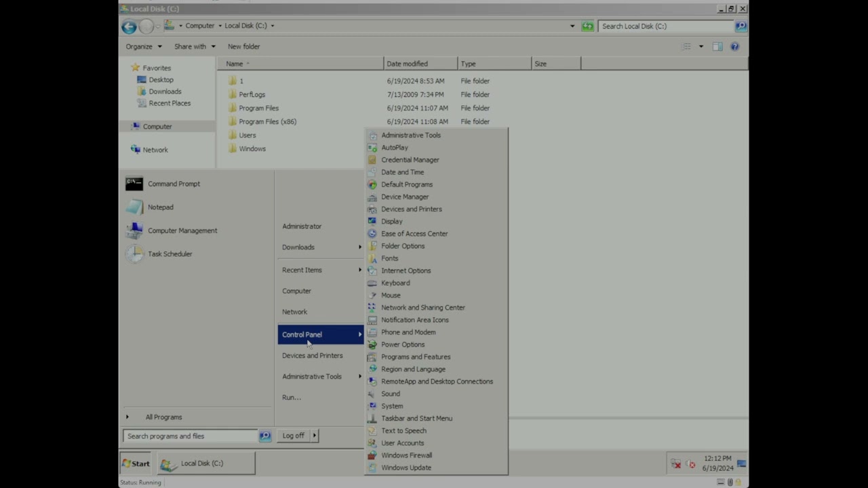The height and width of the screenshot is (488, 868).
Task: Open Administrator user folder link
Action: pos(302,226)
